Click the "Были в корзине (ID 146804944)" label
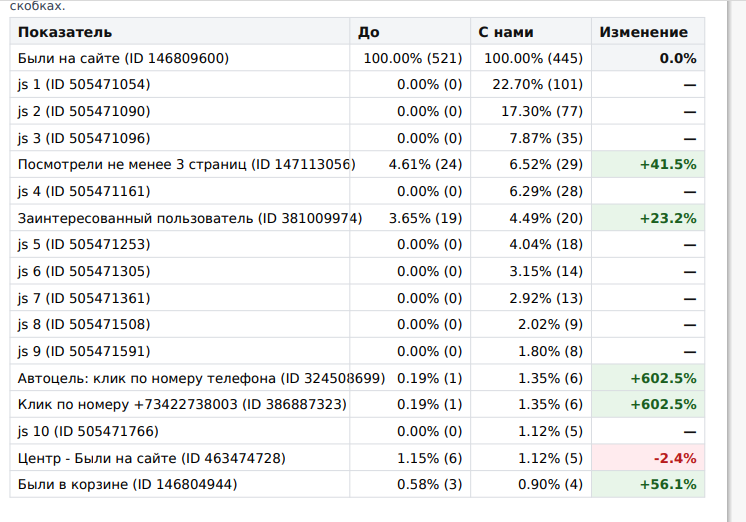Viewport: 746px width, 522px height. 127,485
